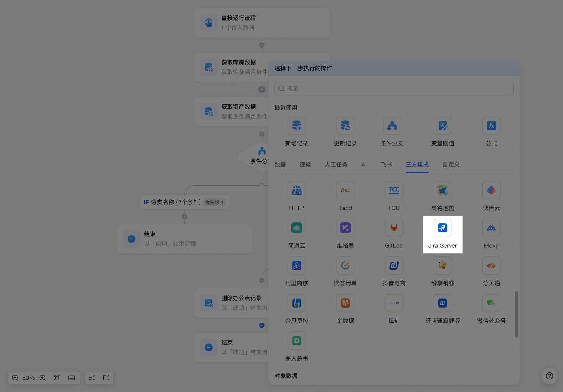563x392 pixels.
Task: Select the 旺店通旗舰版 integration
Action: click(442, 309)
